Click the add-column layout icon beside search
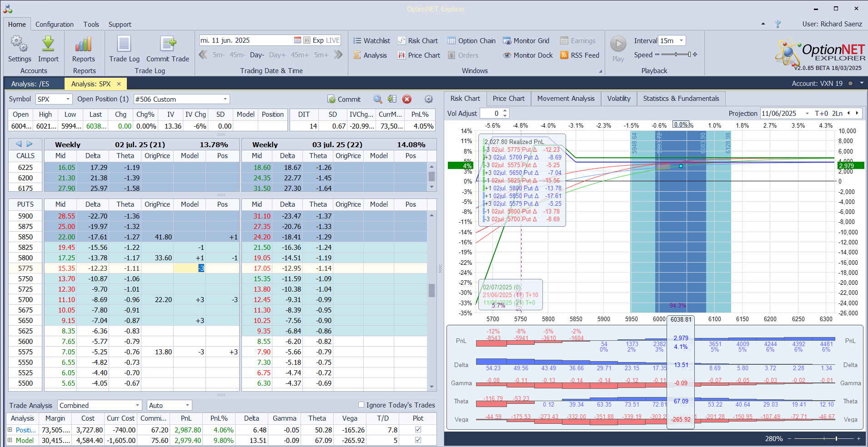The width and height of the screenshot is (868, 447). point(392,99)
